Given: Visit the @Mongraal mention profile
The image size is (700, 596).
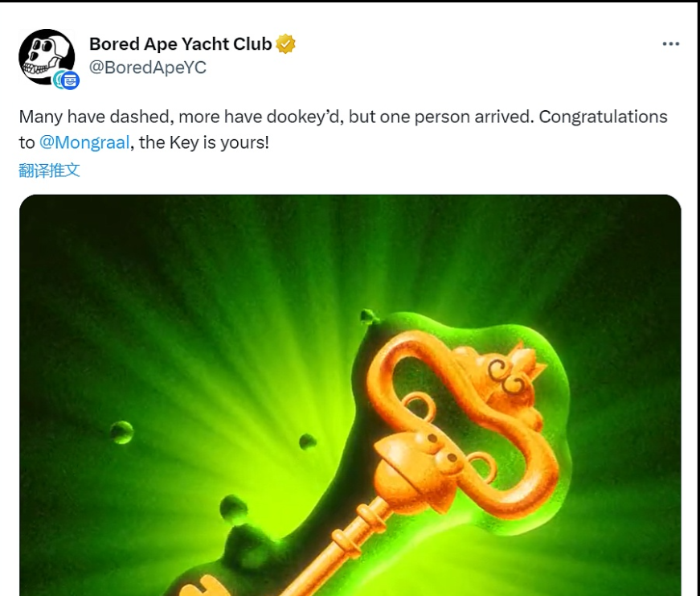Looking at the screenshot, I should pos(84,142).
